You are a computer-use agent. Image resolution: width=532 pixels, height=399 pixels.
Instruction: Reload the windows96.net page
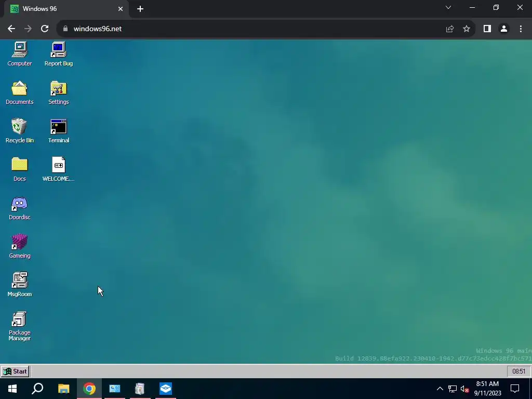coord(45,29)
